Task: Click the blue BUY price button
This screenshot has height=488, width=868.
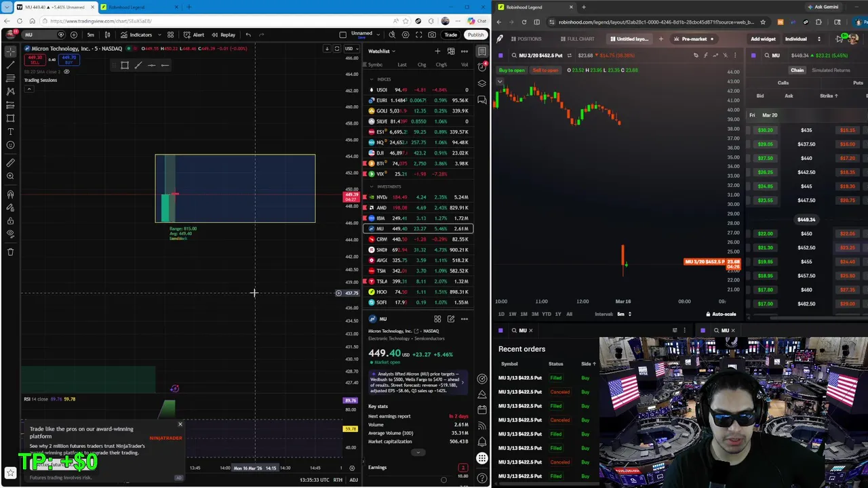Action: (68, 60)
